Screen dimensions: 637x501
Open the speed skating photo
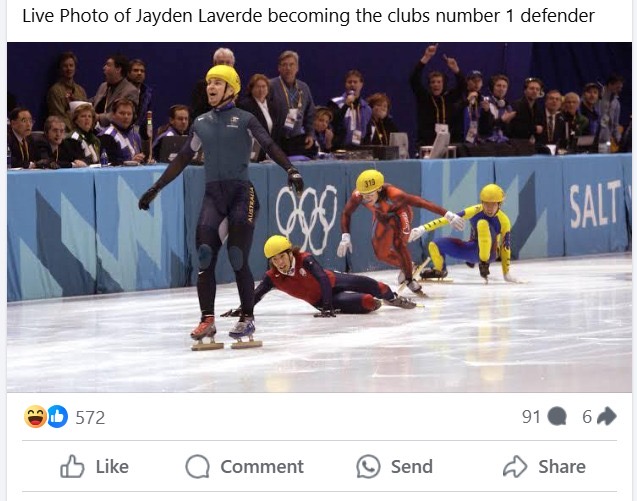[x=319, y=217]
